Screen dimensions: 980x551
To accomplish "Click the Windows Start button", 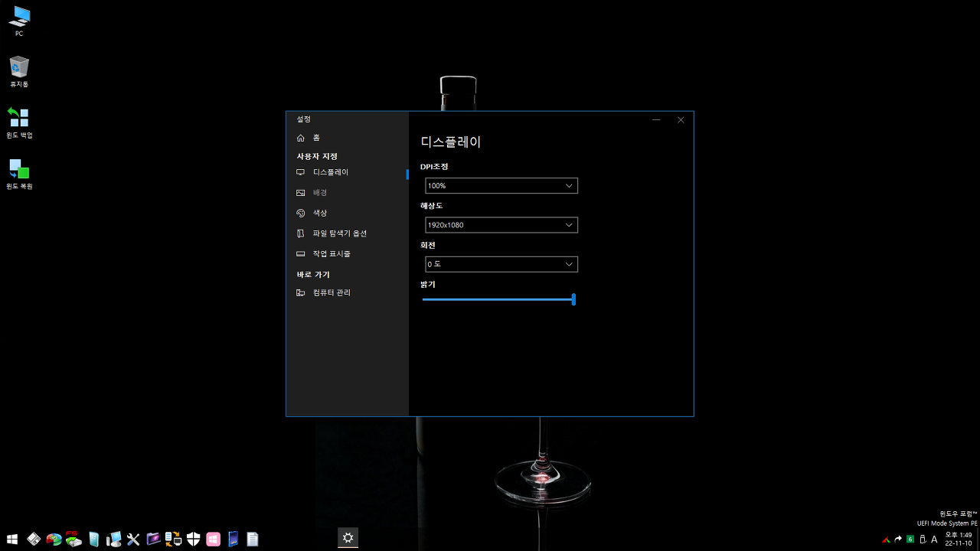I will [12, 539].
